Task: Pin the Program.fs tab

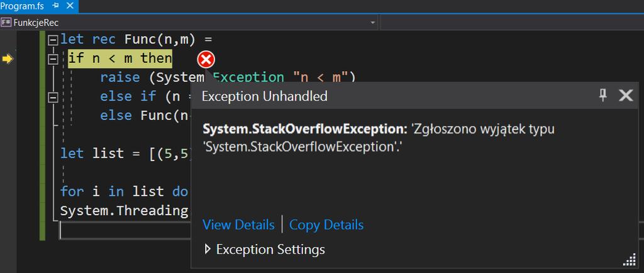Action: tap(56, 6)
